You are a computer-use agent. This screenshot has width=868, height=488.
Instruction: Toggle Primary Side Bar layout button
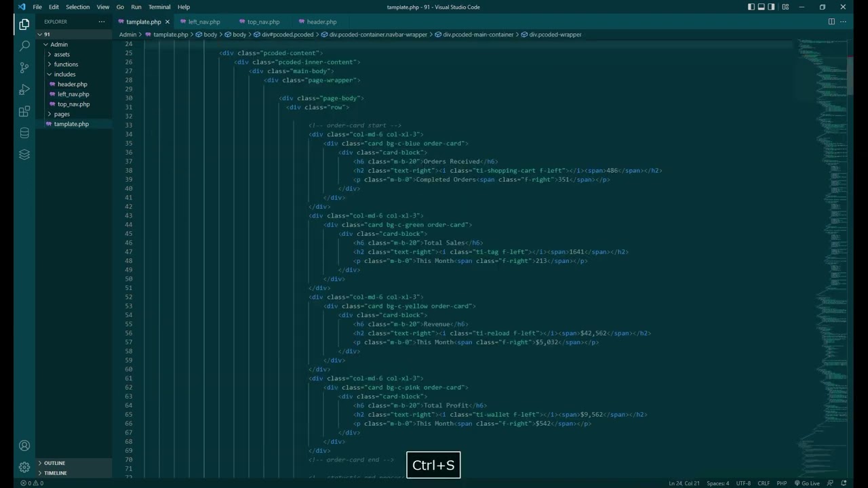coord(751,7)
